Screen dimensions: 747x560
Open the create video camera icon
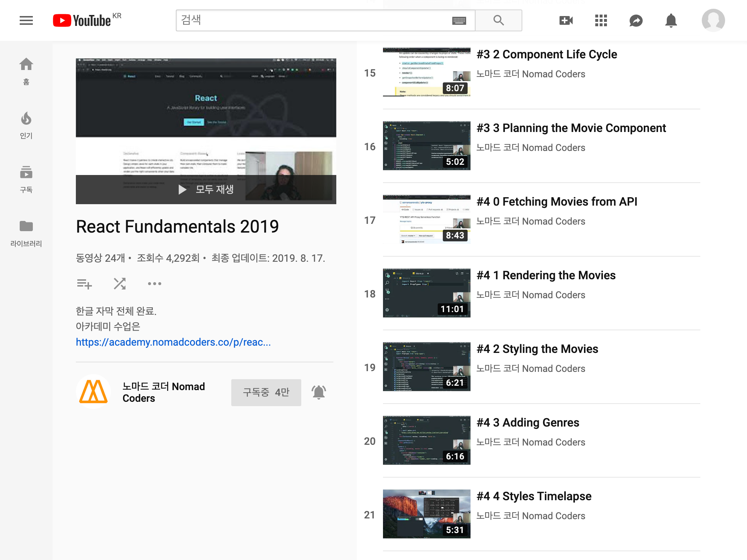pos(566,20)
